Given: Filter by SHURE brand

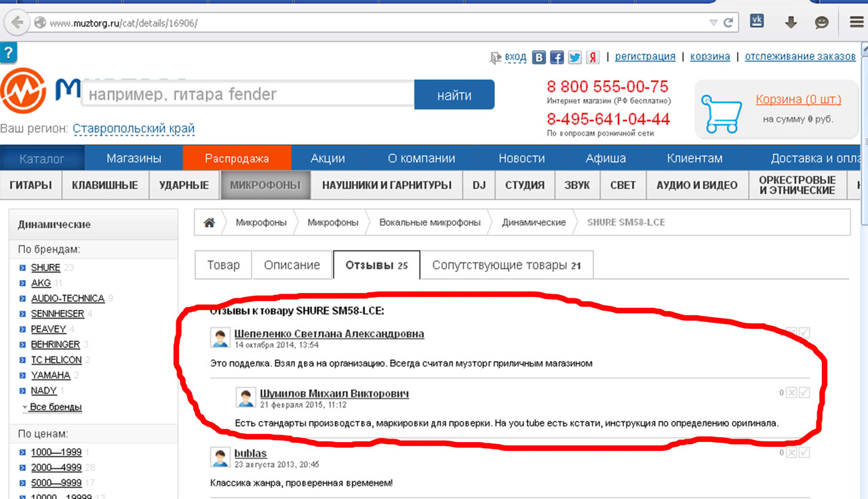Looking at the screenshot, I should 45,268.
